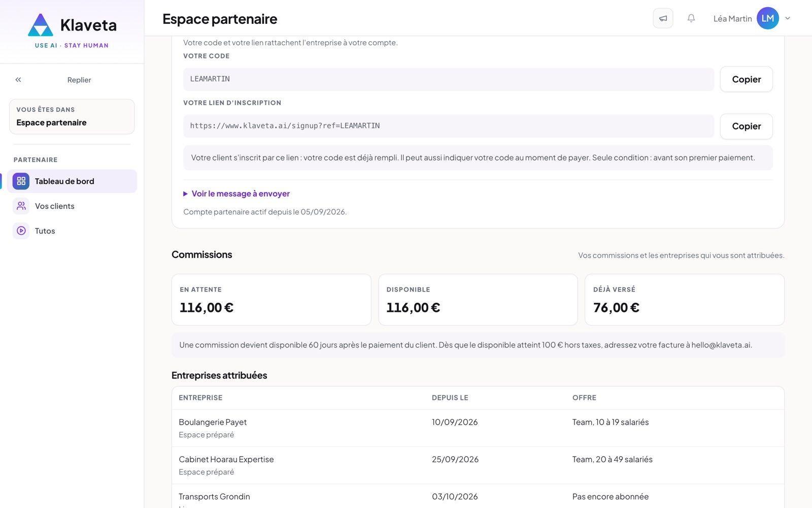Click the Tableau de bord grid icon

click(21, 181)
